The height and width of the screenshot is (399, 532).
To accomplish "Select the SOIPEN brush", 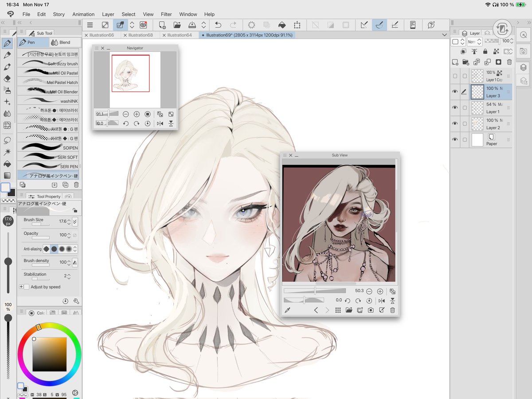I will tap(49, 147).
